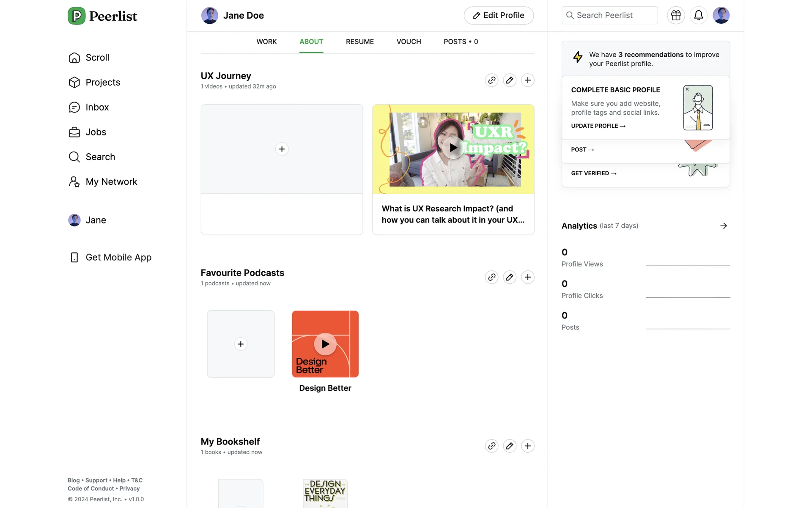Open notifications bell icon
Screen dimensions: 812x508
tap(698, 15)
